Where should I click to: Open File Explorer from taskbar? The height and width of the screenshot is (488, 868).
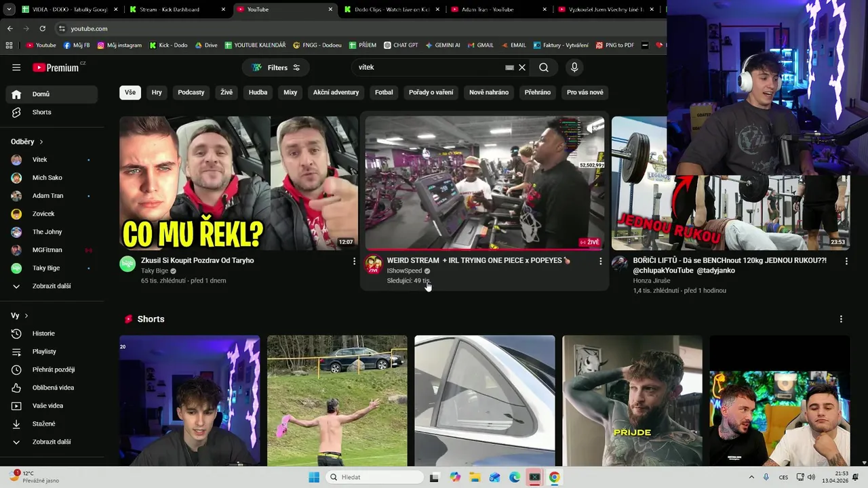(475, 477)
